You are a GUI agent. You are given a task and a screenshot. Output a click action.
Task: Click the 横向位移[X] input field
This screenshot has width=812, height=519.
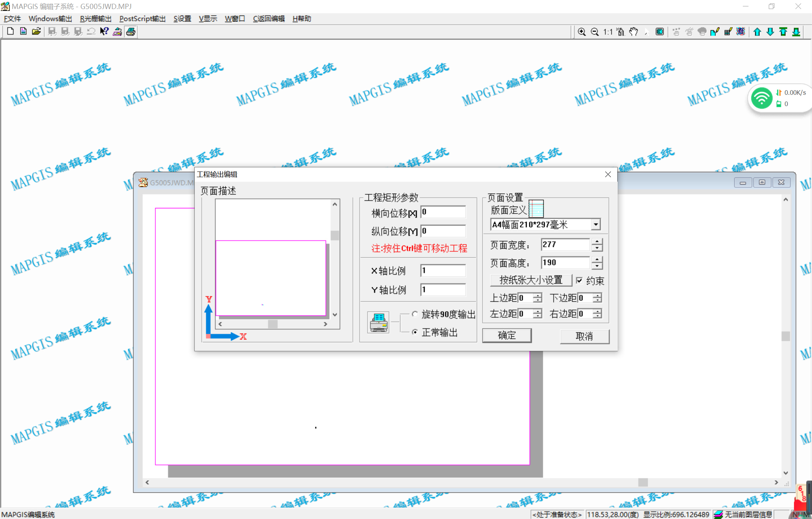443,212
